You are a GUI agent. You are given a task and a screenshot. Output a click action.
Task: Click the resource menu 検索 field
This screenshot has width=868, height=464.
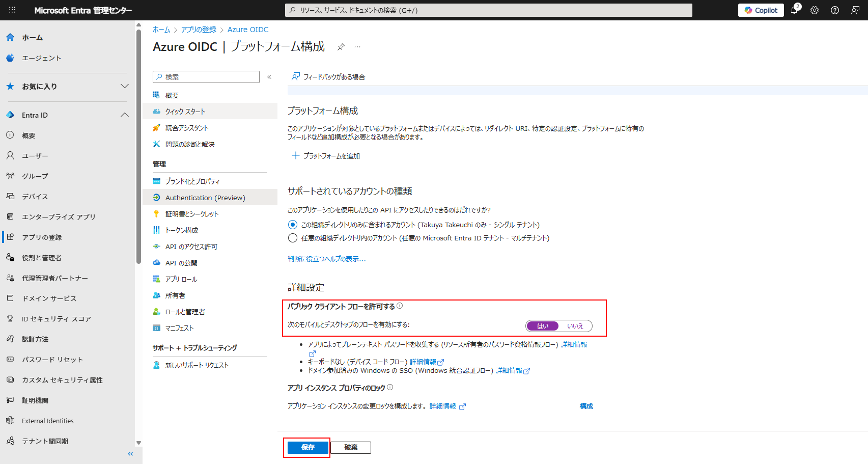206,77
